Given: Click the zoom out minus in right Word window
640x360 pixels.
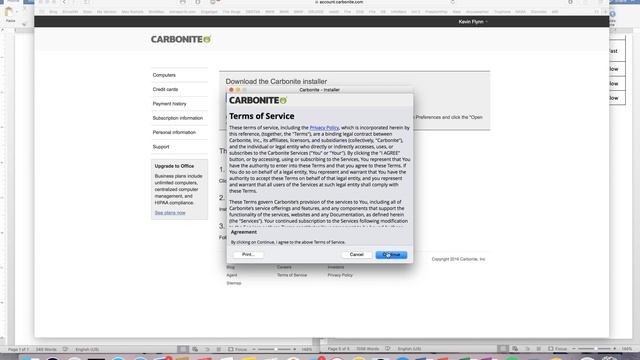Looking at the screenshot, I should [x=574, y=349].
